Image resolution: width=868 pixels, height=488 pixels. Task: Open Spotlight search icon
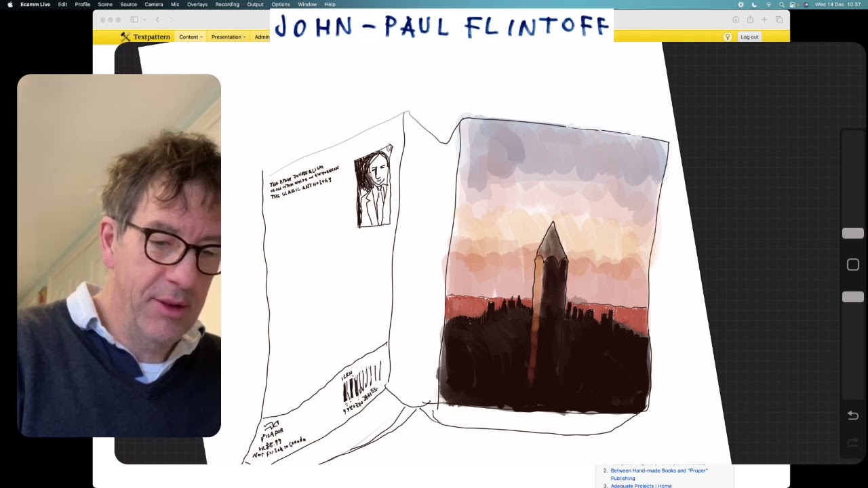click(781, 4)
